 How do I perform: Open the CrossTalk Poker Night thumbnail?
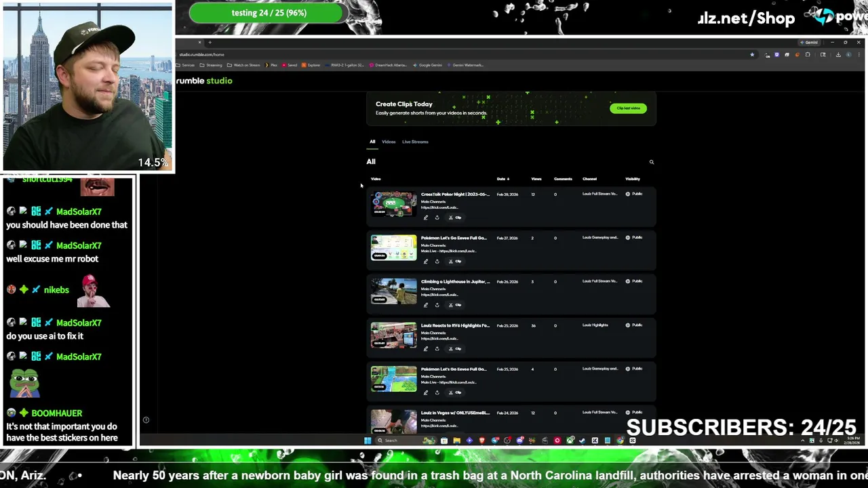coord(394,204)
